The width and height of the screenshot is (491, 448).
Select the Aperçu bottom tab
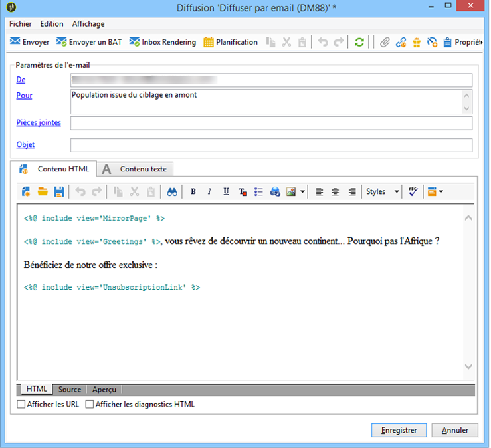click(x=104, y=389)
